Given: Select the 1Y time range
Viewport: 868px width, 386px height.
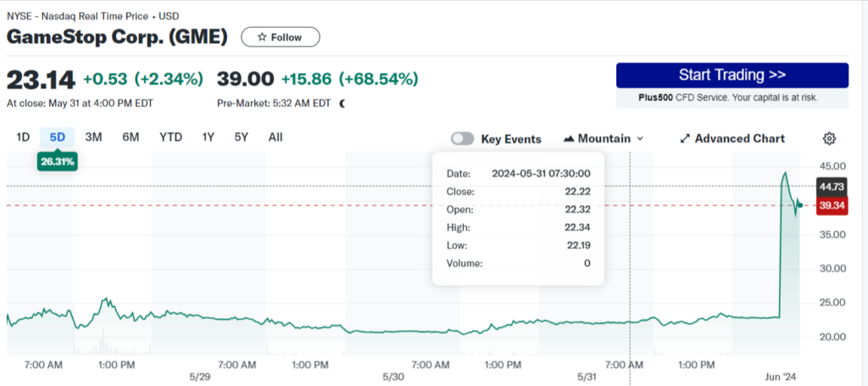Looking at the screenshot, I should click(x=208, y=137).
